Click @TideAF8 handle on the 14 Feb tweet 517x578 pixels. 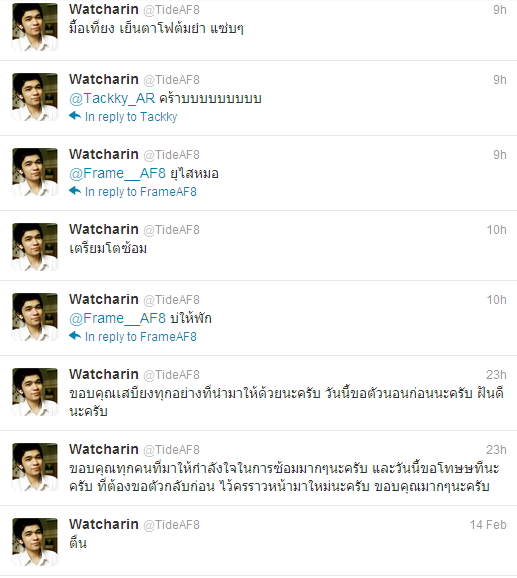[x=171, y=525]
